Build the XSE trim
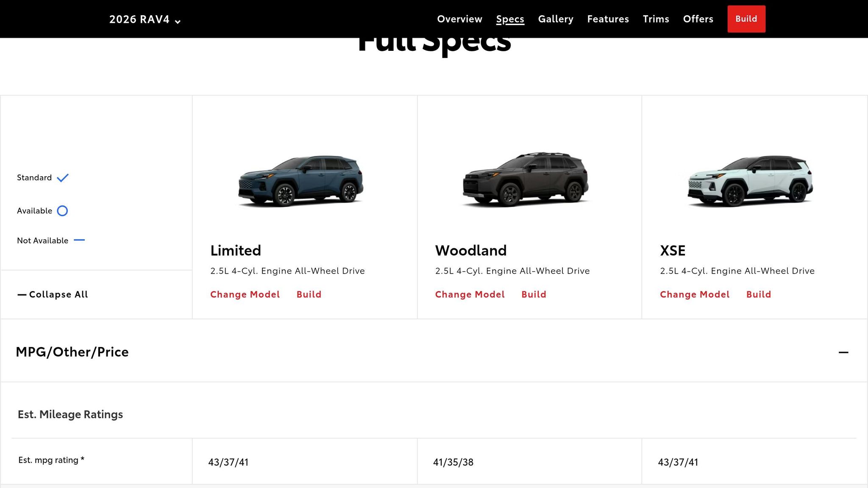This screenshot has width=868, height=488. coord(758,294)
